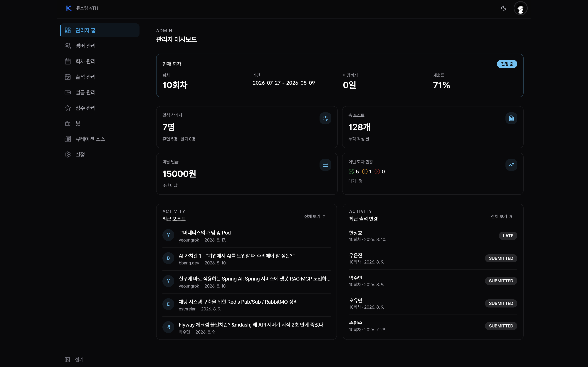
Task: Click the E avatar for esthrelar
Action: coord(168,304)
